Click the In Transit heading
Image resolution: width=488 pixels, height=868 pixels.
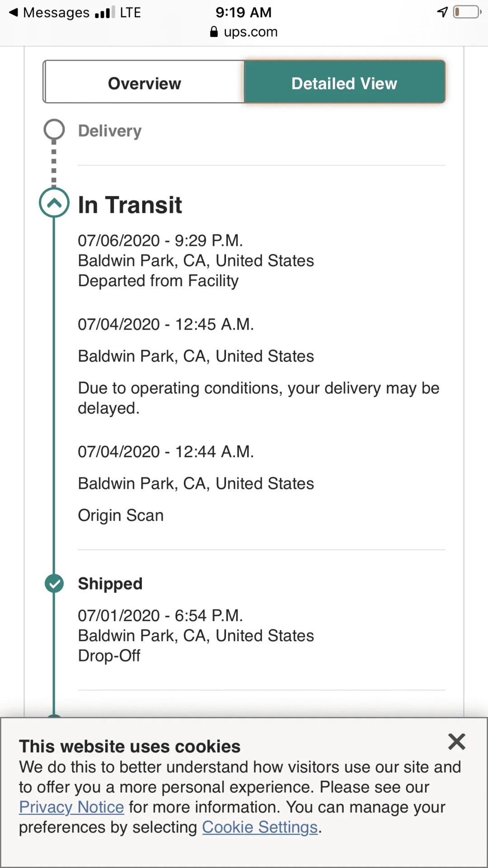click(x=130, y=205)
